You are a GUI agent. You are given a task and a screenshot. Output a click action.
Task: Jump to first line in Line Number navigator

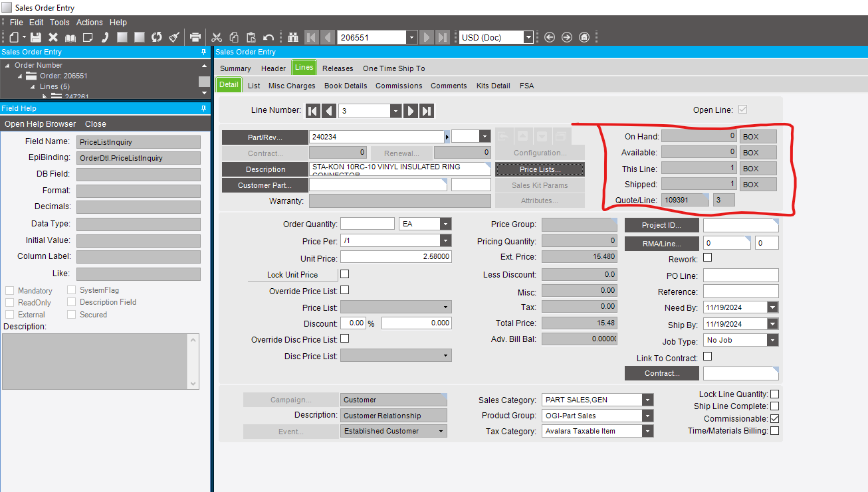click(x=313, y=111)
